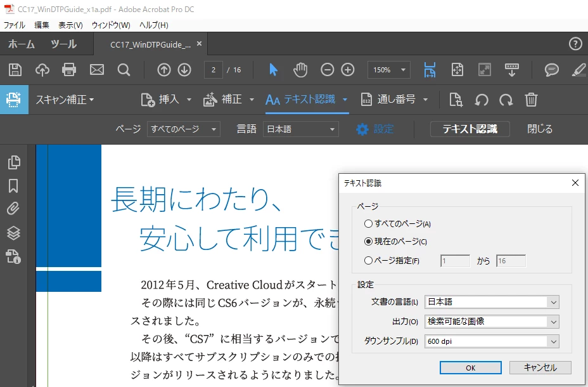Open ダウンサンプル 600 dpi dropdown
This screenshot has height=387, width=588.
pyautogui.click(x=492, y=341)
